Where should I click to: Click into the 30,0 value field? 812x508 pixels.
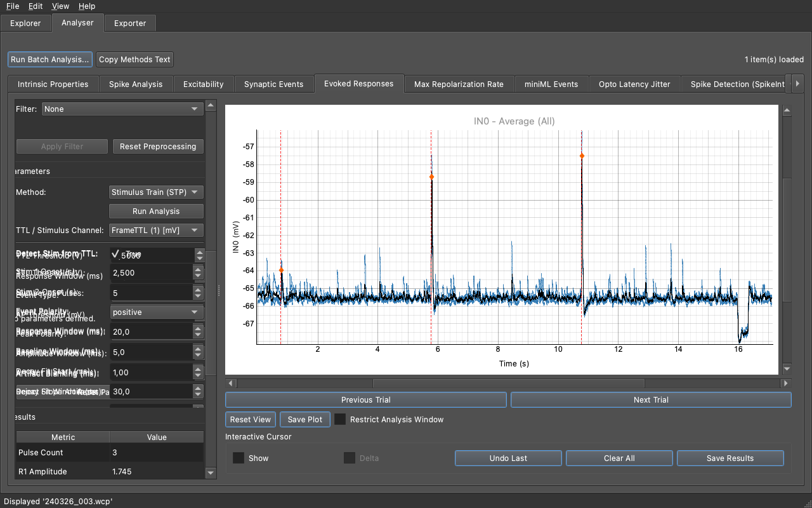(151, 392)
